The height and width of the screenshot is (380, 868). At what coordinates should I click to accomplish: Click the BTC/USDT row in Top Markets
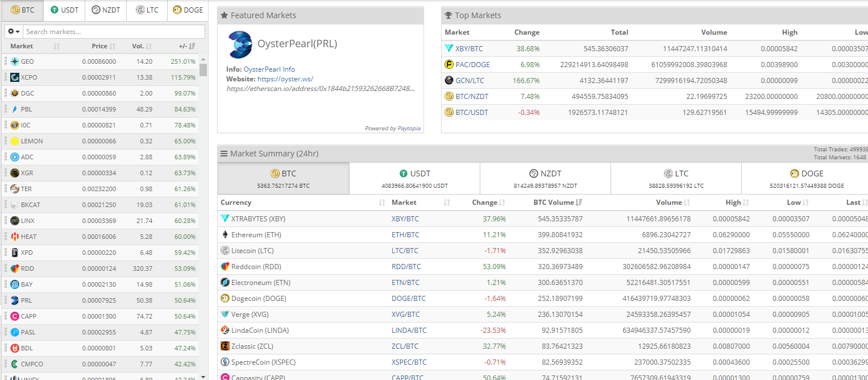pos(656,113)
